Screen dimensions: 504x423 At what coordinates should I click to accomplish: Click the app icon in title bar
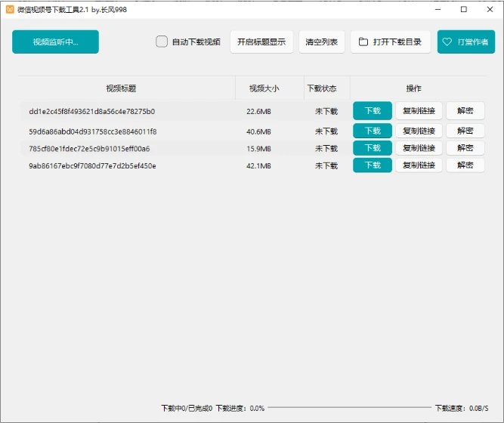pyautogui.click(x=10, y=9)
